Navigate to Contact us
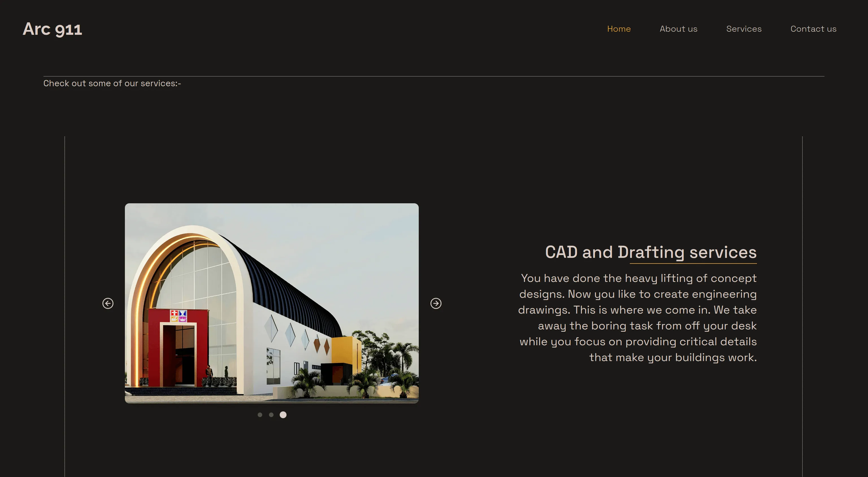The image size is (868, 477). 813,29
